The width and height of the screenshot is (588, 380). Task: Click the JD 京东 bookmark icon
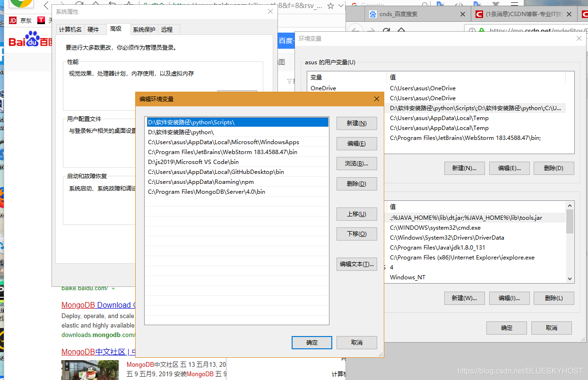point(13,20)
